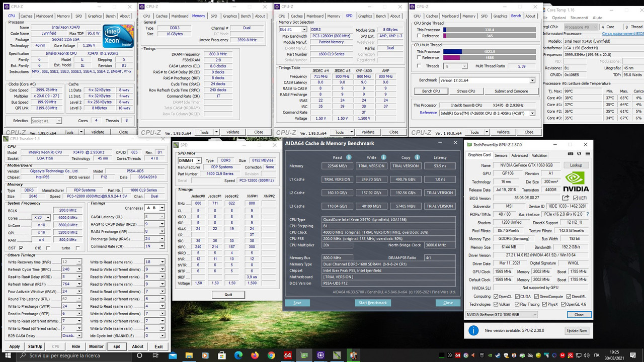Open Google Chrome from the taskbar
Image resolution: width=644 pixels, height=362 pixels.
tap(271, 355)
